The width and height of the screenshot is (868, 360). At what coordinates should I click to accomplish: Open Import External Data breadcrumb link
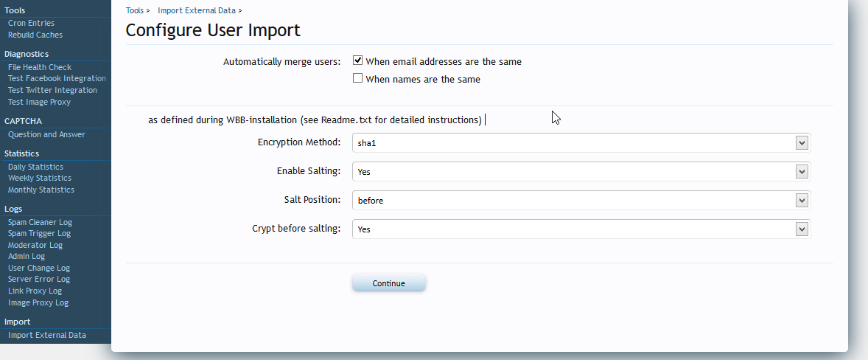[197, 10]
